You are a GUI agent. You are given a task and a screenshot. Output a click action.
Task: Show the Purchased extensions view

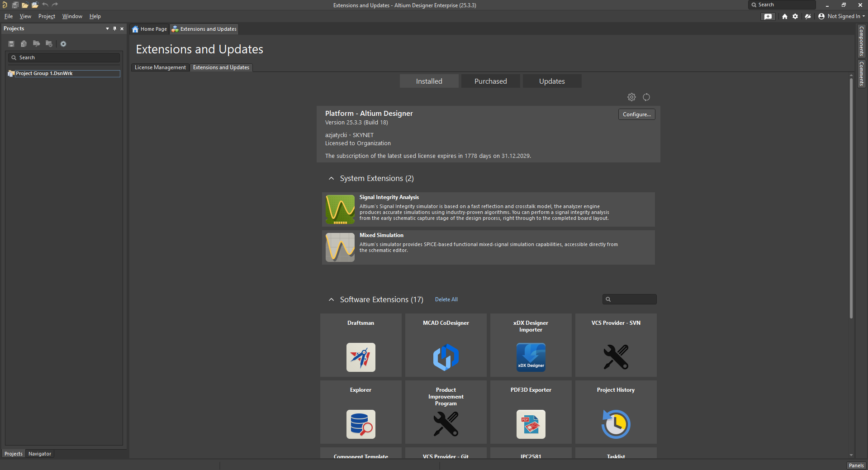(x=491, y=81)
